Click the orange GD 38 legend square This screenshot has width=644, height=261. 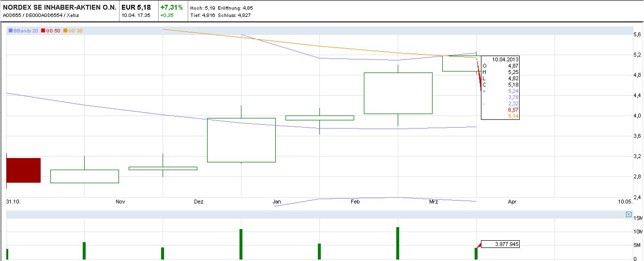click(x=65, y=31)
